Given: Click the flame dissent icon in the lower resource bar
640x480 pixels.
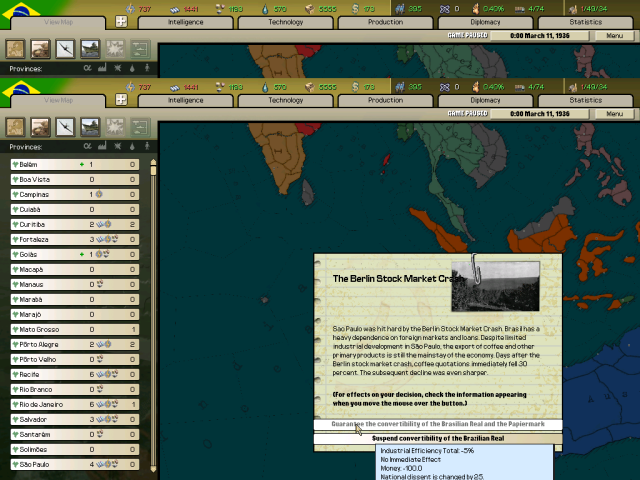Looking at the screenshot, I should click(476, 87).
